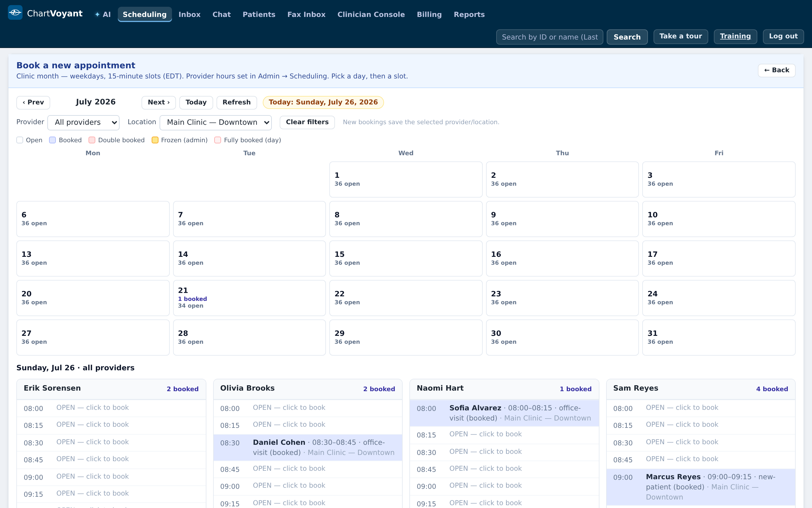Open the Training link

(735, 36)
